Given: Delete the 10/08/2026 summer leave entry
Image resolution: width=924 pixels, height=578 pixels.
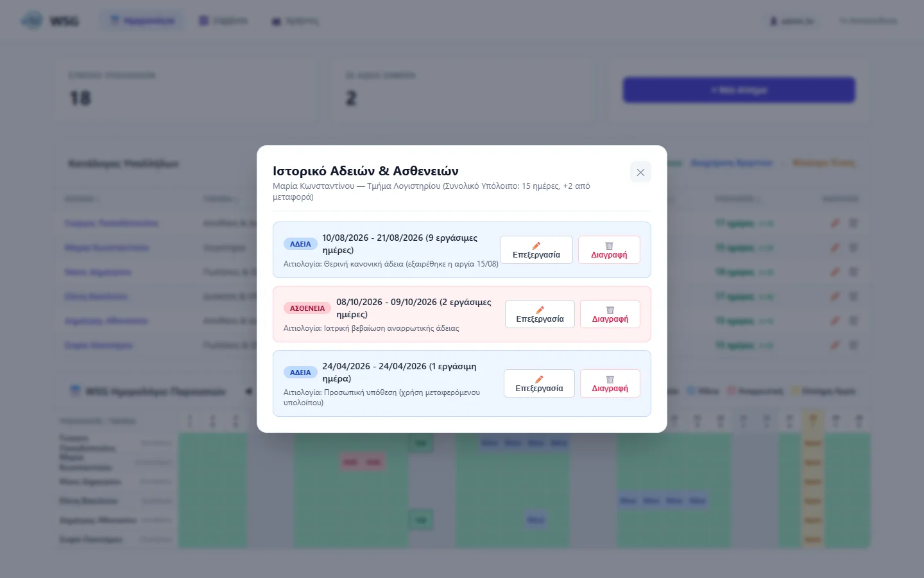Looking at the screenshot, I should (609, 250).
